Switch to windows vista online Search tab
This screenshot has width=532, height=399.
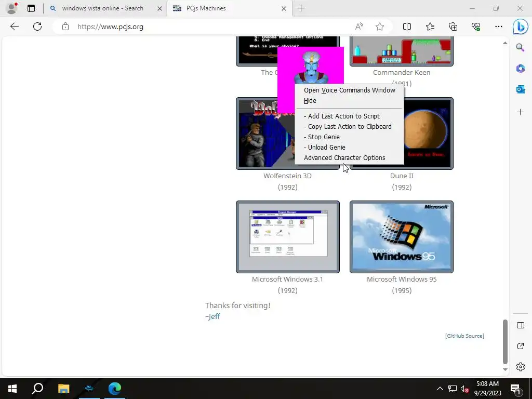102,8
